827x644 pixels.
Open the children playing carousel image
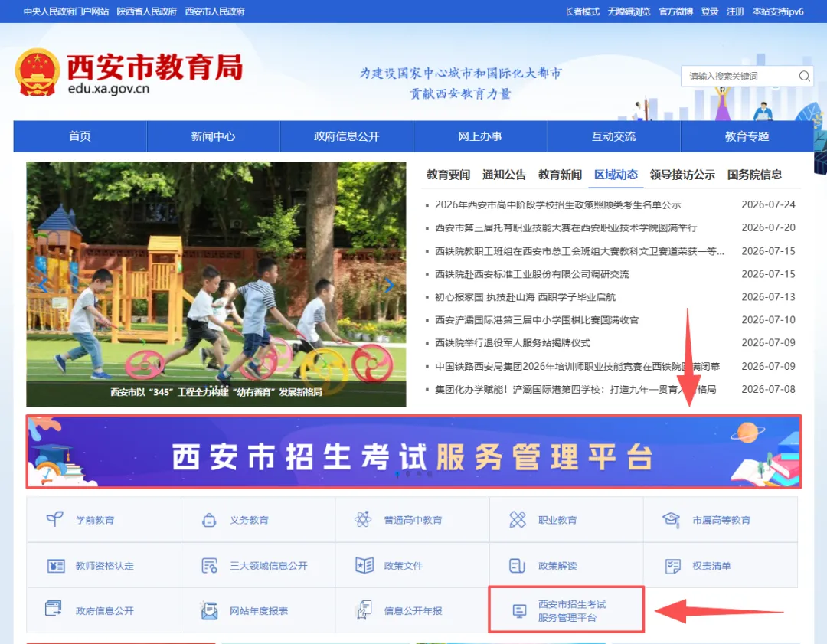216,284
